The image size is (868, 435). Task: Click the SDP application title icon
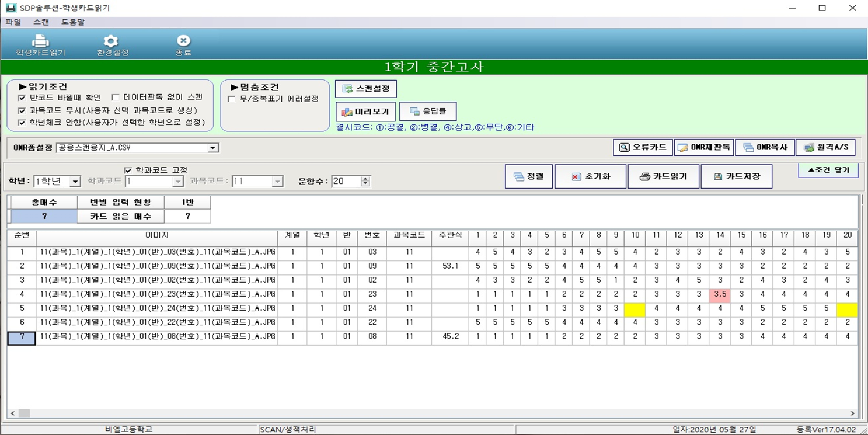tap(11, 8)
